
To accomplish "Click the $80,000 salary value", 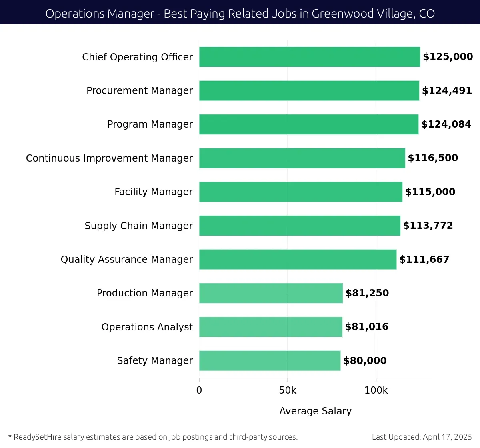I will click(365, 361).
